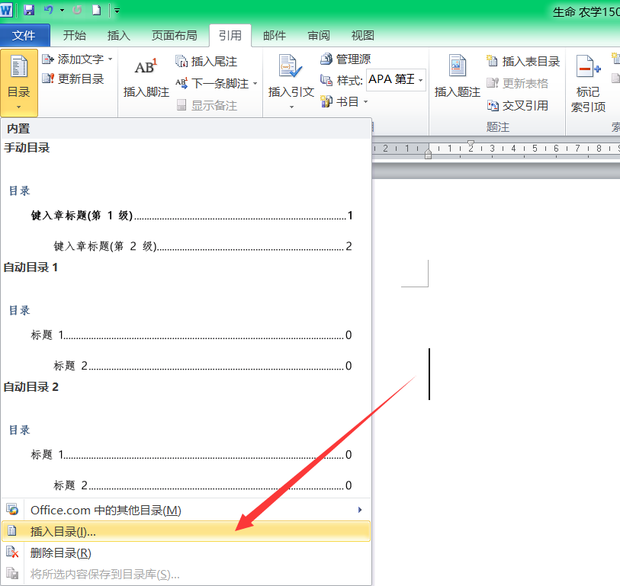
Task: Click the Word application icon in title bar
Action: [6, 9]
